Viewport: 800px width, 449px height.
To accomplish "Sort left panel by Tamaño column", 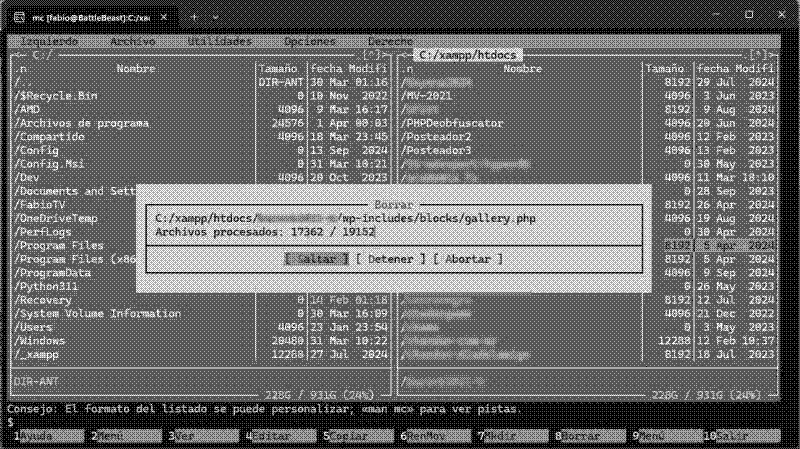I will (279, 68).
